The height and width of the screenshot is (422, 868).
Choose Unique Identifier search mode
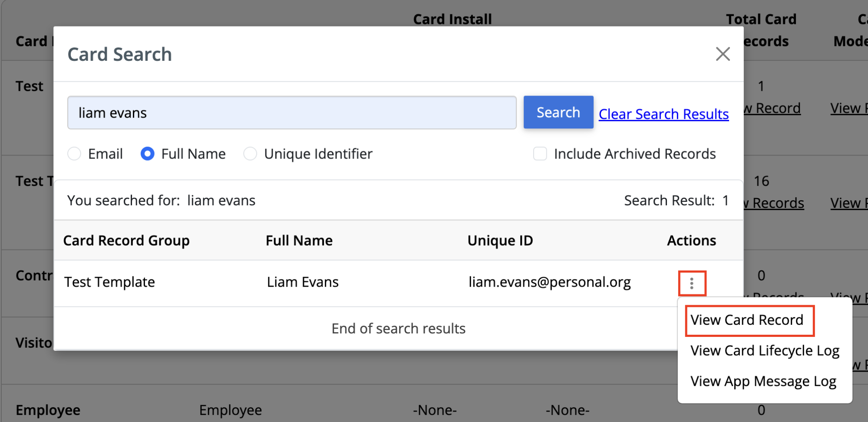[x=250, y=154]
